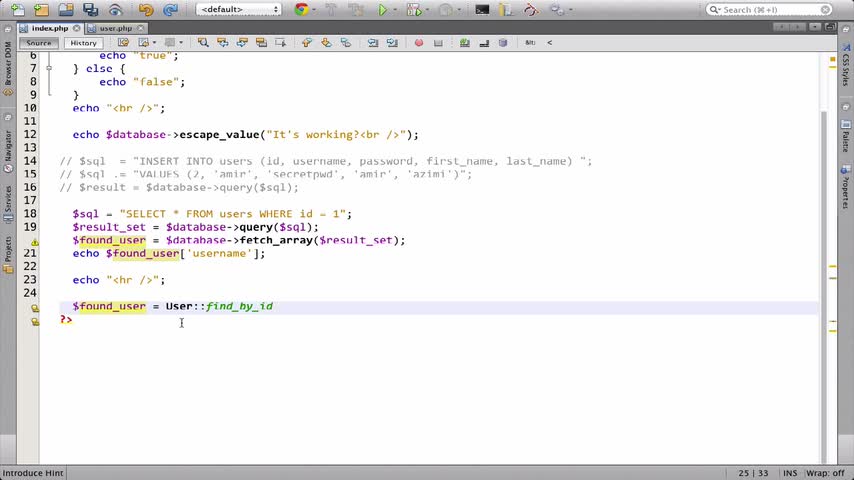Open the editor tab list dropdown
Screen dimensions: 854x480
coord(815,27)
